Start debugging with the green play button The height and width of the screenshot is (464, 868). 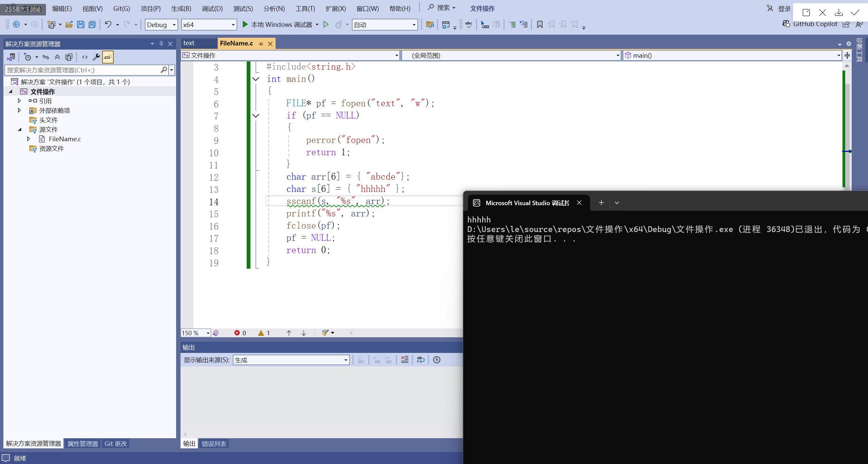(x=245, y=24)
